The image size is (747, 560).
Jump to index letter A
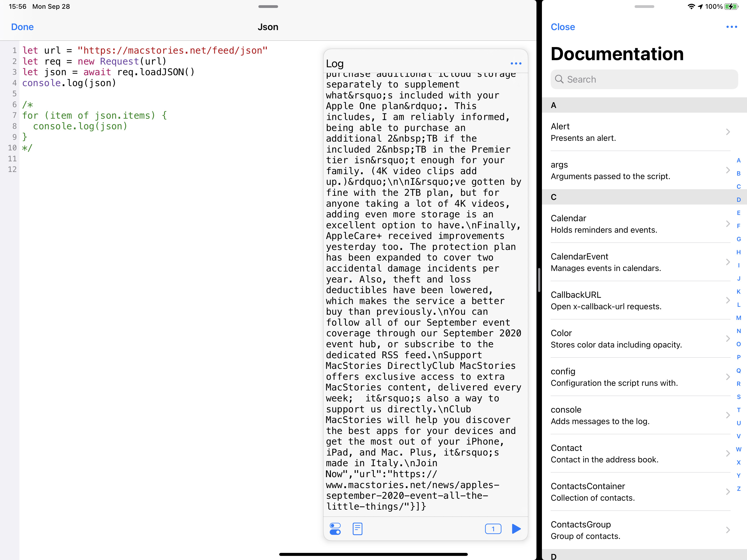coord(739,161)
